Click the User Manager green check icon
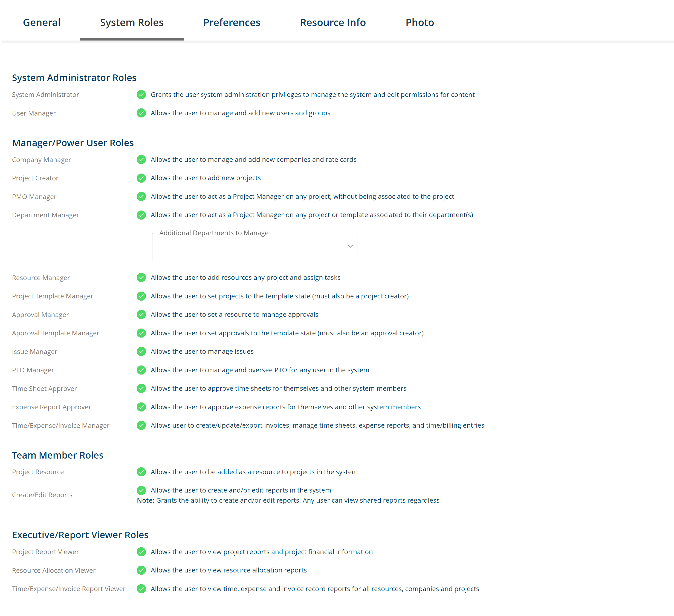674x616 pixels. [x=141, y=113]
